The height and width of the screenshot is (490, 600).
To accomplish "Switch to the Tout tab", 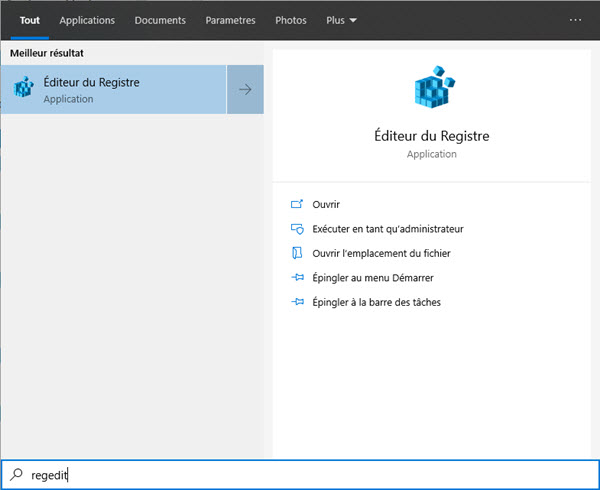I will pos(29,20).
